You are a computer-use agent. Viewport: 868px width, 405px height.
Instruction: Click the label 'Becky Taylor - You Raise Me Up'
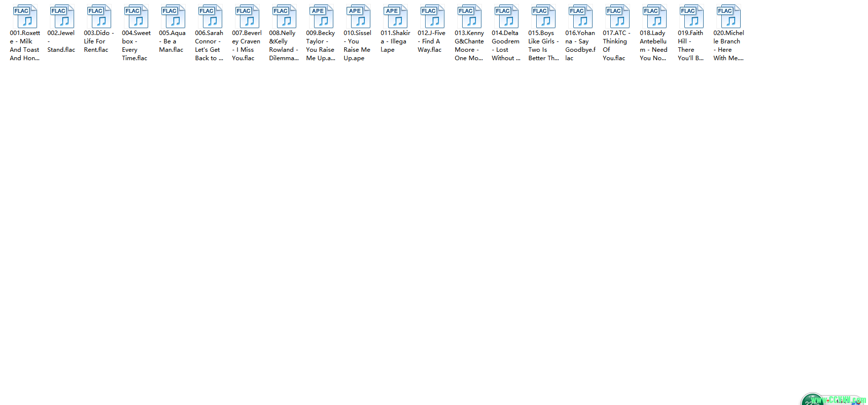(x=321, y=45)
